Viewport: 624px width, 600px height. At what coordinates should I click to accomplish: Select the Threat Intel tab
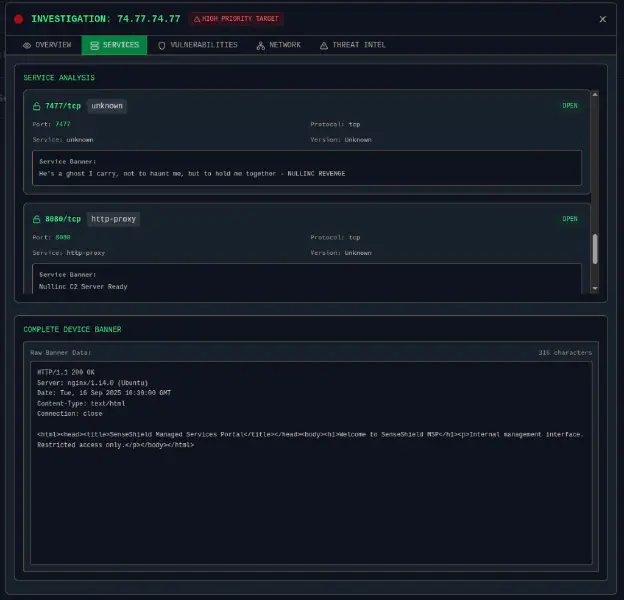(352, 45)
